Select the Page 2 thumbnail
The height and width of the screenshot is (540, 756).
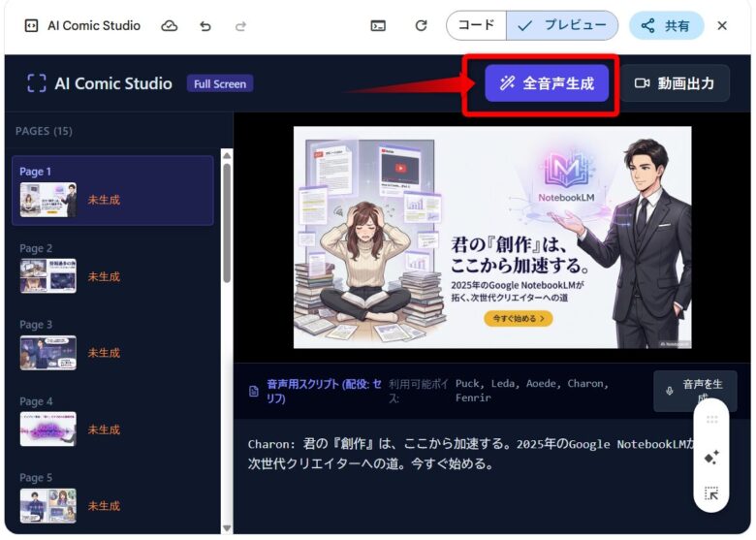point(48,275)
